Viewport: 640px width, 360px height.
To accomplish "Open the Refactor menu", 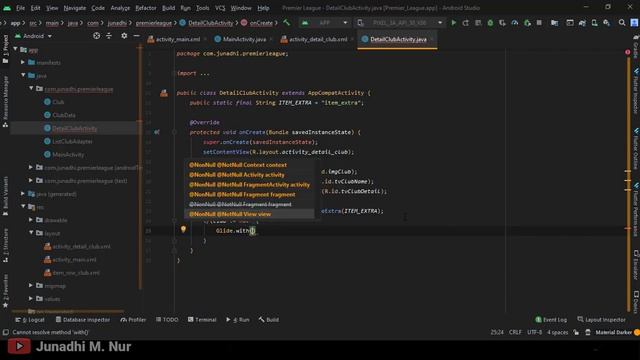I will click(146, 8).
